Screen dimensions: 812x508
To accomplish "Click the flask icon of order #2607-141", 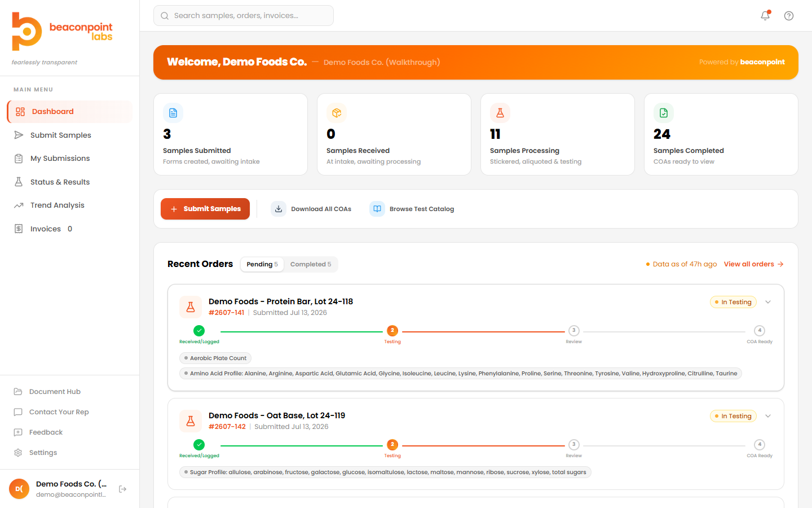I will (x=191, y=307).
